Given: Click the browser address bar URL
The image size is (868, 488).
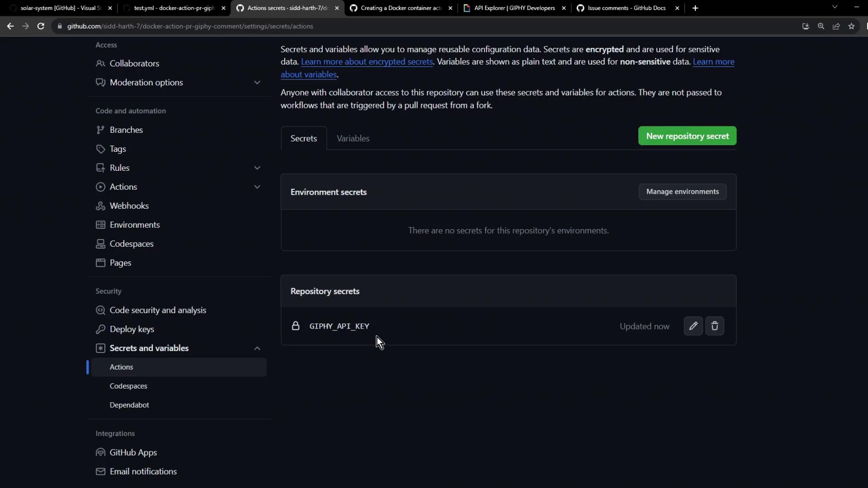Looking at the screenshot, I should point(190,26).
